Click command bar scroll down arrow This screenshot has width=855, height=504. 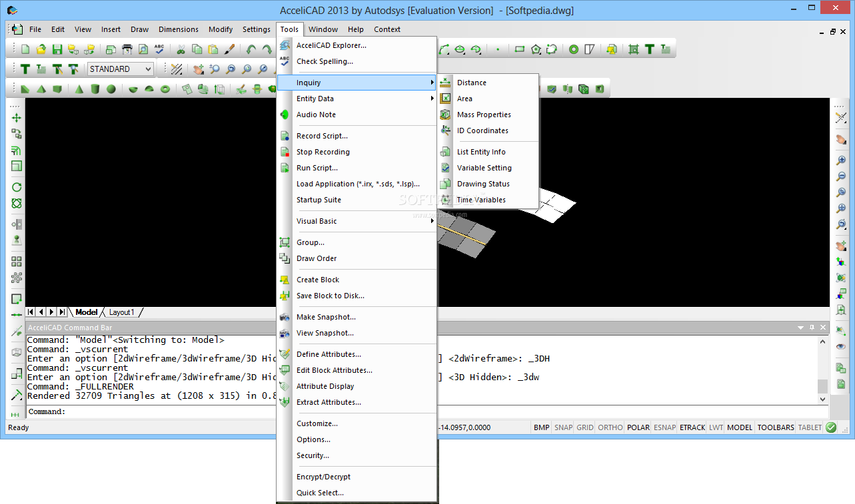822,398
